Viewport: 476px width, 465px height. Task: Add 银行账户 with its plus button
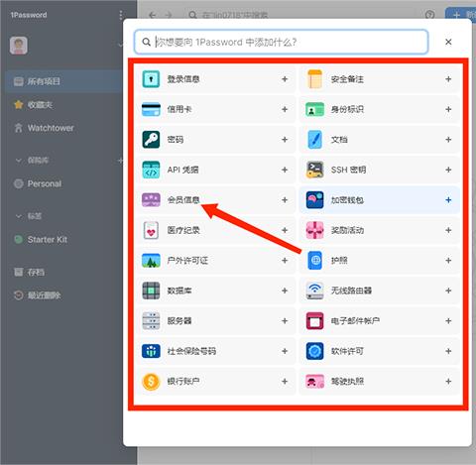click(x=285, y=382)
